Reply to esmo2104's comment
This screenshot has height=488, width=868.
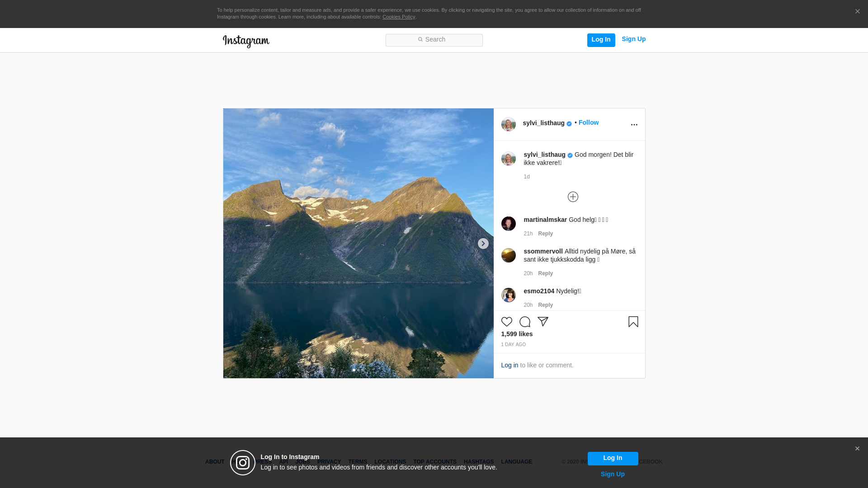click(x=545, y=305)
